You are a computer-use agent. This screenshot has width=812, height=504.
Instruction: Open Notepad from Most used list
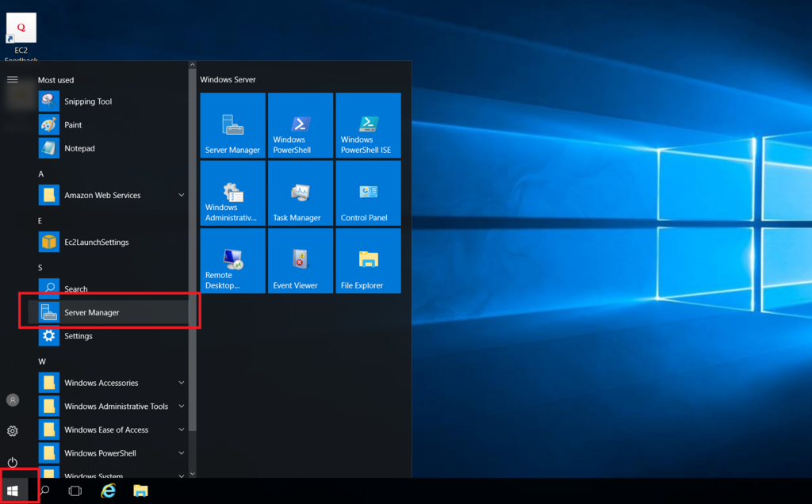pyautogui.click(x=108, y=148)
